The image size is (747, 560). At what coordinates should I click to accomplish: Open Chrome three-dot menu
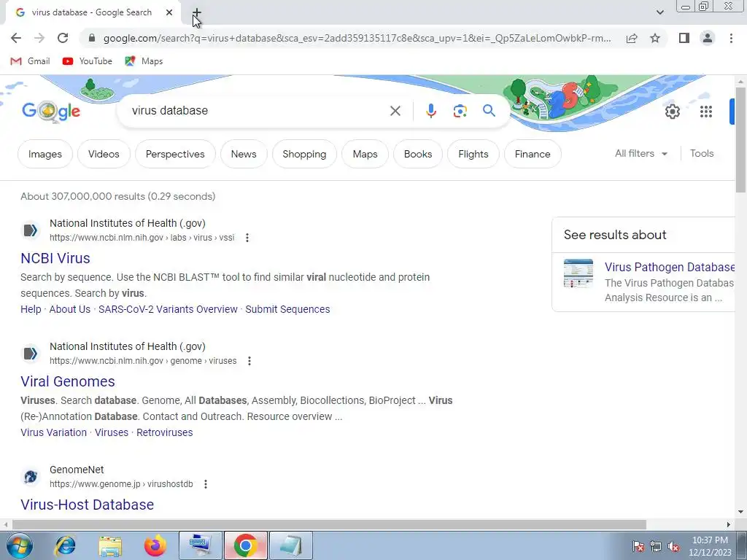tap(731, 38)
